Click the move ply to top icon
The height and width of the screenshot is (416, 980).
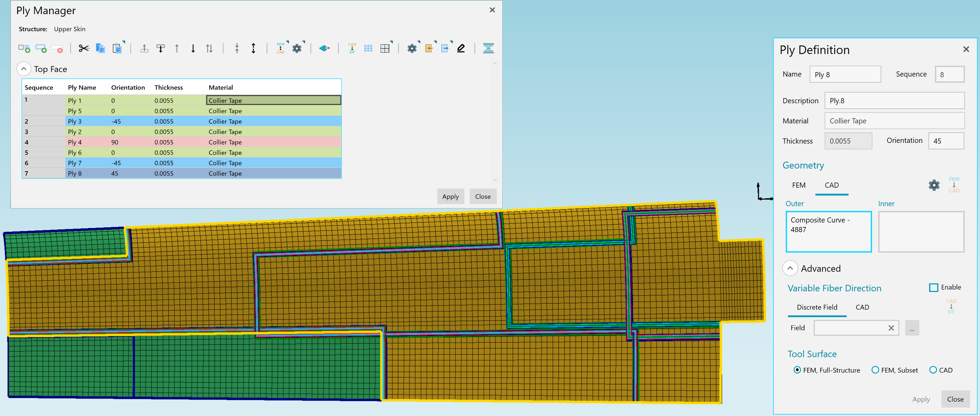coord(144,49)
